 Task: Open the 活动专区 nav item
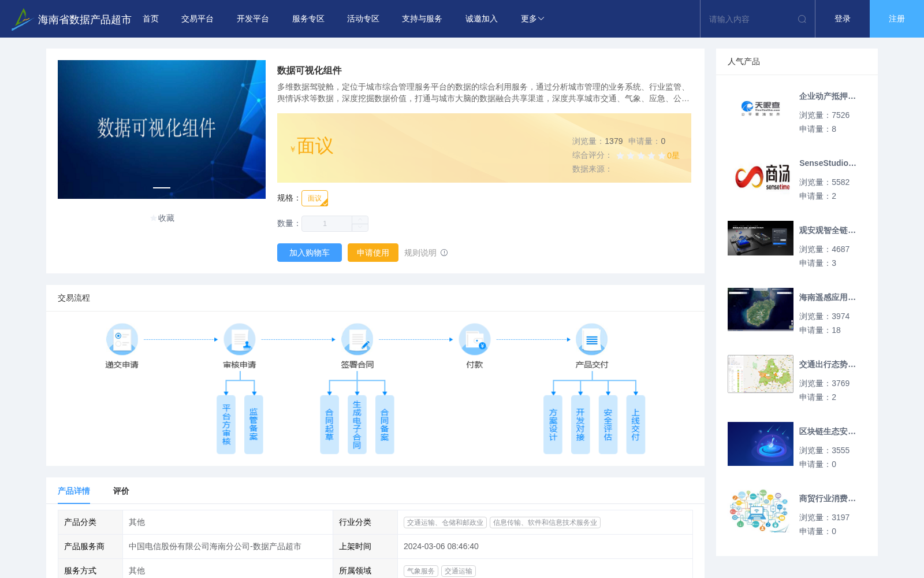(x=363, y=19)
